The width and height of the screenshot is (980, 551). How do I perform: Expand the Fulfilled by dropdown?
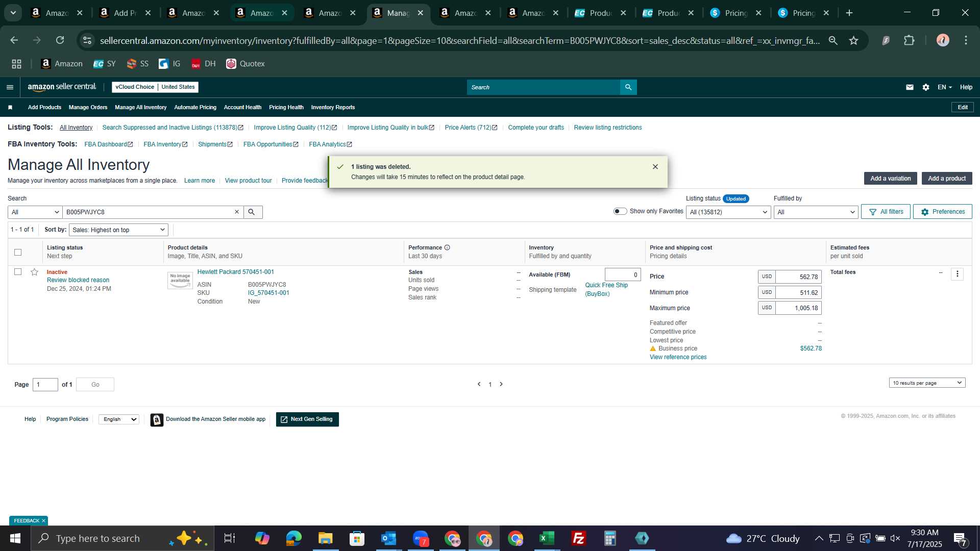coord(816,212)
